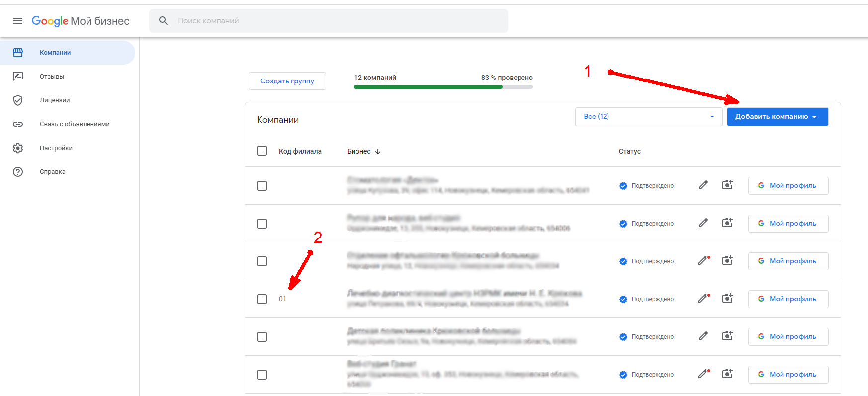The height and width of the screenshot is (396, 868).
Task: Open the main hamburger menu
Action: pos(18,21)
